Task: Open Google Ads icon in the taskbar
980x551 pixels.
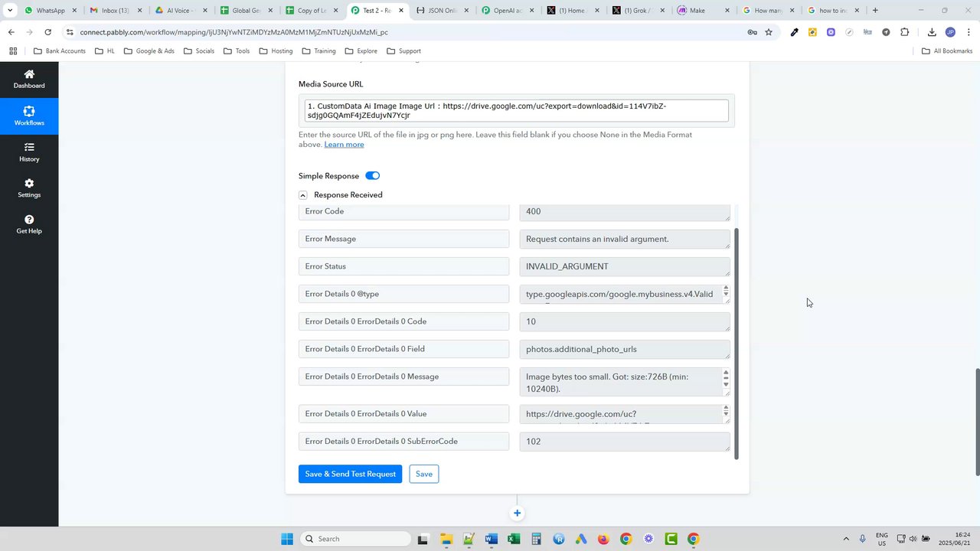Action: pos(581,539)
